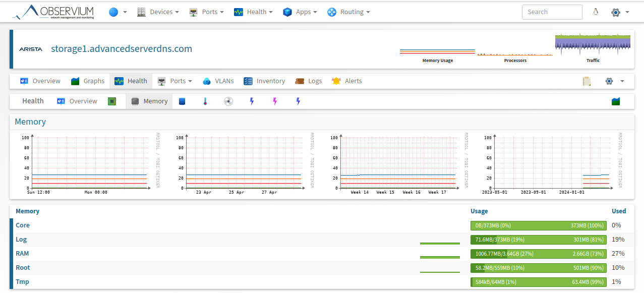Click the Log usage progress bar
Image resolution: width=644 pixels, height=293 pixels.
point(538,240)
